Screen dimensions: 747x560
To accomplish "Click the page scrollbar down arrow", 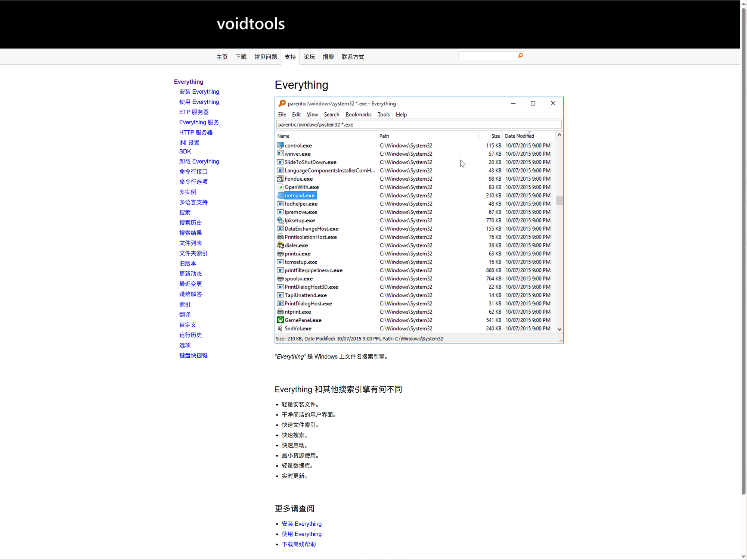I will coord(744,556).
